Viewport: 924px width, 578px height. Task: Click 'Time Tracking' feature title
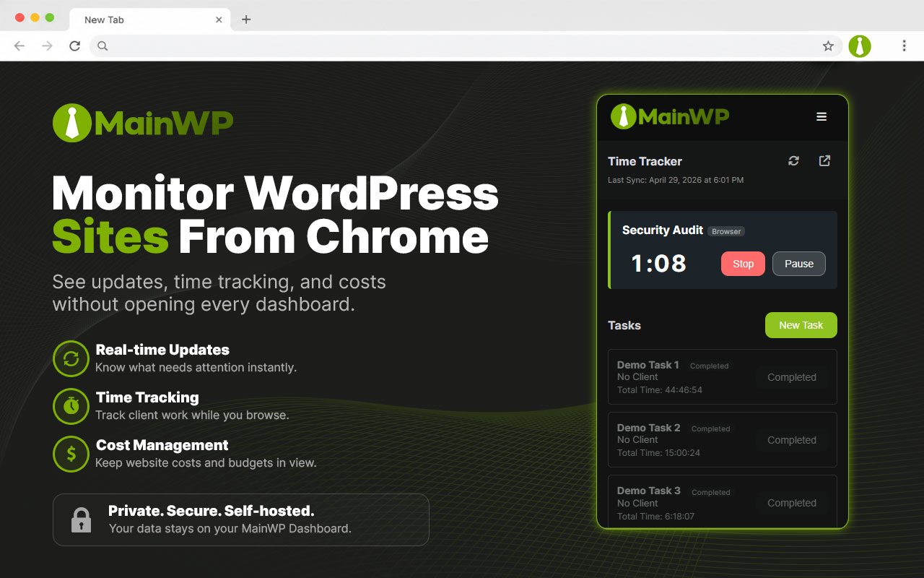[x=147, y=397]
